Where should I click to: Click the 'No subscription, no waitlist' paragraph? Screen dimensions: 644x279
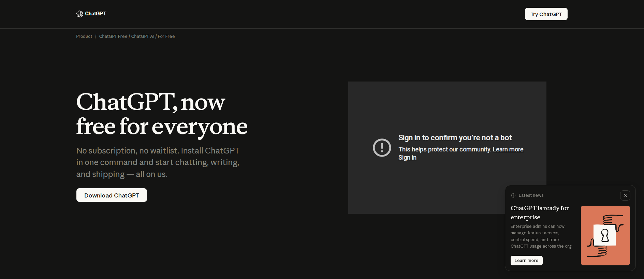pos(158,162)
